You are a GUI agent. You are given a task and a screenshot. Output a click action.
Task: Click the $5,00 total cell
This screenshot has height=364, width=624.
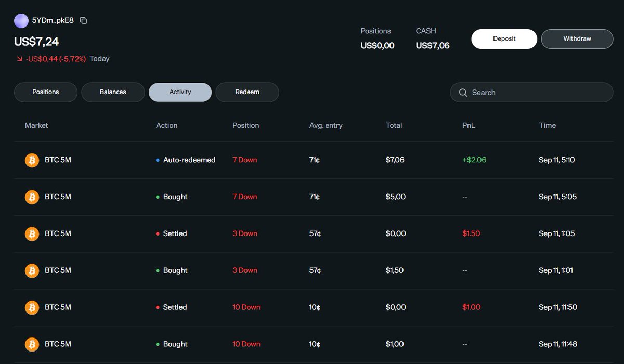coord(396,197)
